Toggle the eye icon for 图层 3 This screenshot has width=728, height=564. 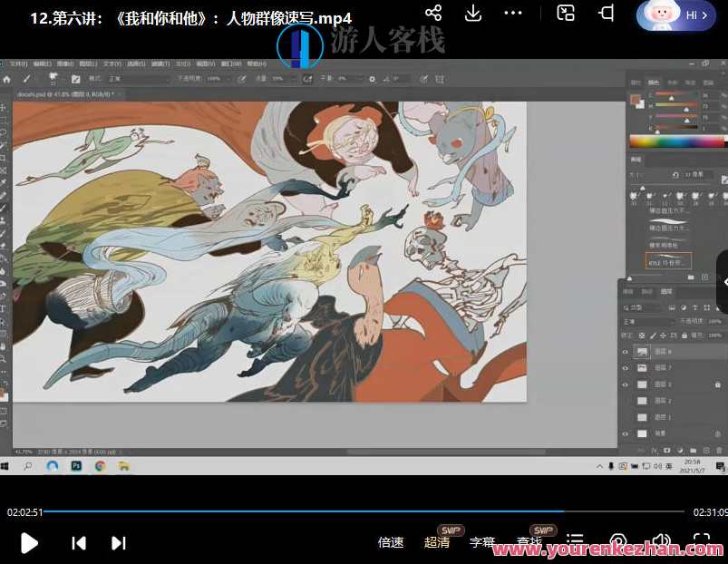[625, 384]
